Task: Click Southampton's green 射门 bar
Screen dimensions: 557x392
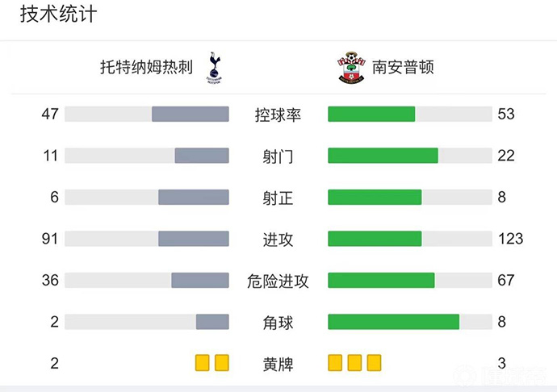Action: coord(383,156)
